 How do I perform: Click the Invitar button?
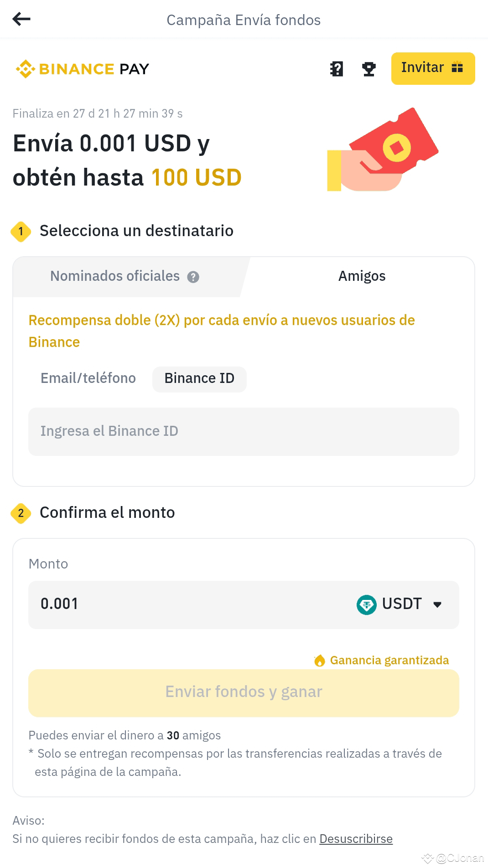coord(433,68)
